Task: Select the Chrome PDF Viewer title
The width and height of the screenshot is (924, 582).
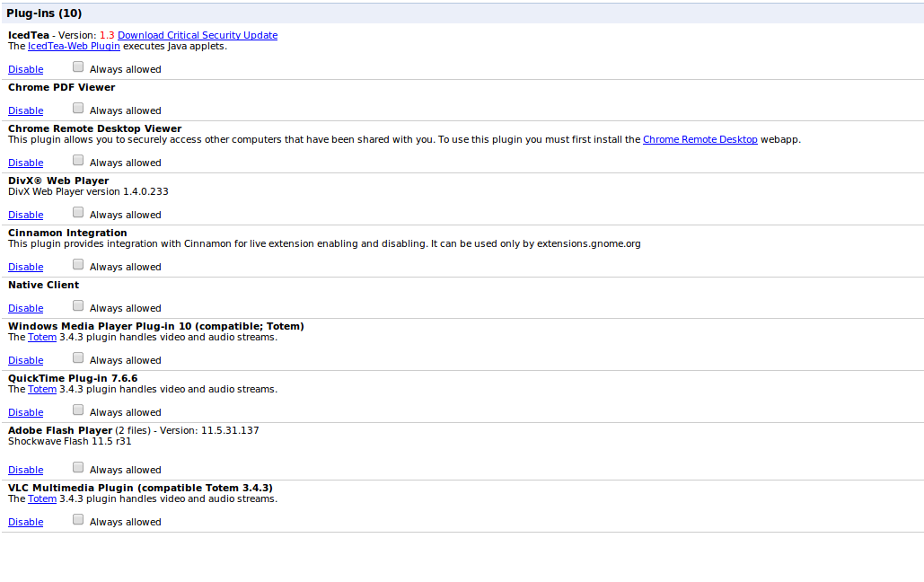Action: (61, 87)
